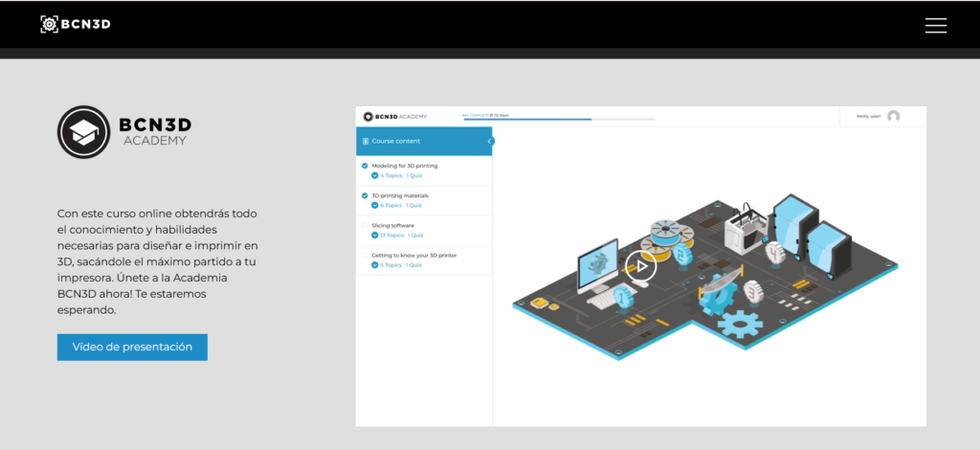Screen dimensions: 980x450
Task: Toggle completion check for 3D printing materials
Action: [x=365, y=195]
